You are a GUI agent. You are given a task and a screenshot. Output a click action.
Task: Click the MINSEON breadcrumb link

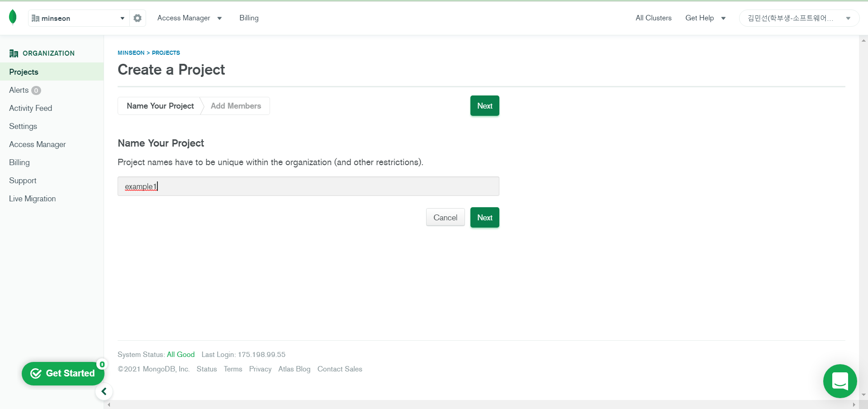[131, 53]
